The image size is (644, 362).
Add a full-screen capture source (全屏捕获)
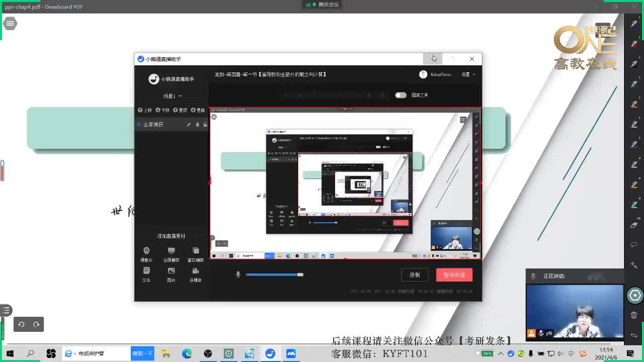[171, 254]
